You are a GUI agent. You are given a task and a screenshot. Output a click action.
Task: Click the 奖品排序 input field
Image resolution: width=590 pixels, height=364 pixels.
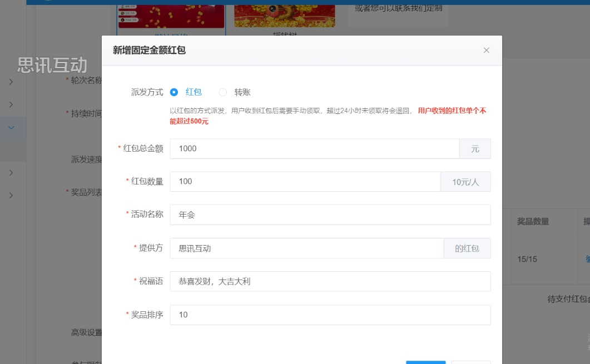(330, 315)
